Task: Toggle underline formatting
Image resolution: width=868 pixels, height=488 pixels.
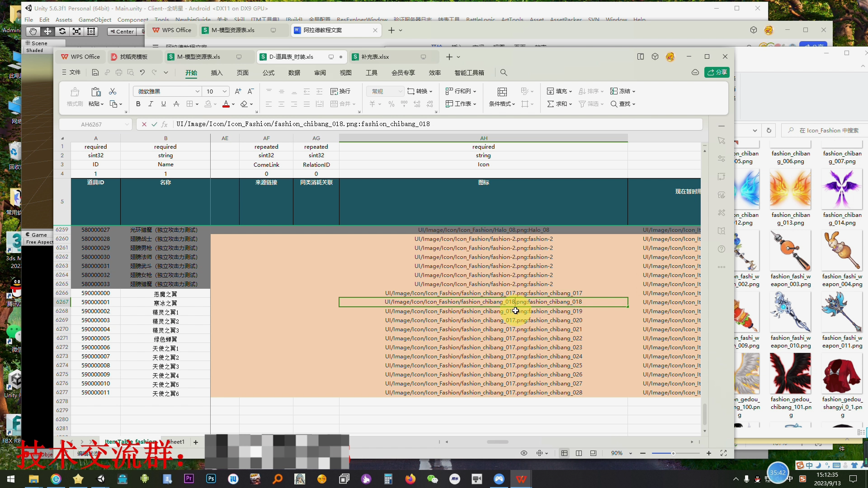Action: tap(163, 104)
